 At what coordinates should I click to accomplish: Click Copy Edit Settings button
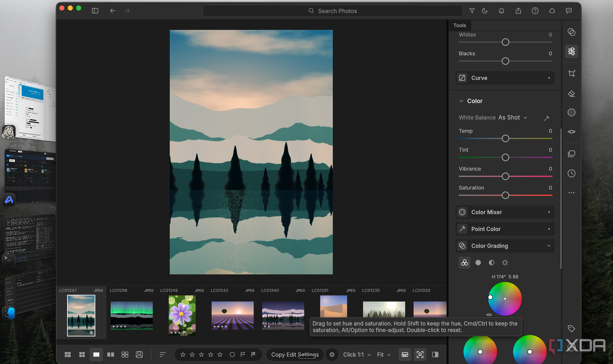pyautogui.click(x=295, y=355)
